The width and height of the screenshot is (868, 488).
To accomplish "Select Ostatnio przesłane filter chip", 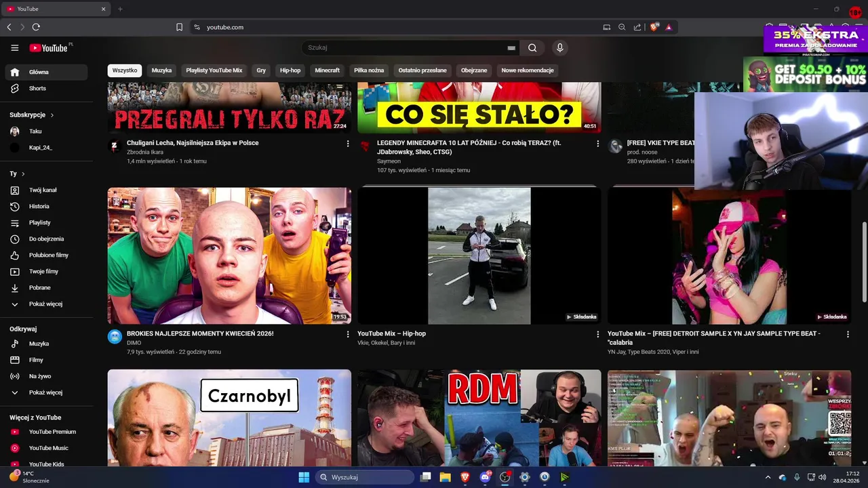I will [x=422, y=70].
